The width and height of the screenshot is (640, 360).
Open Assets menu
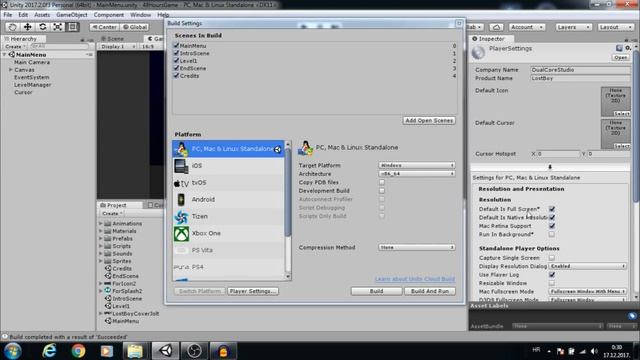click(x=42, y=15)
